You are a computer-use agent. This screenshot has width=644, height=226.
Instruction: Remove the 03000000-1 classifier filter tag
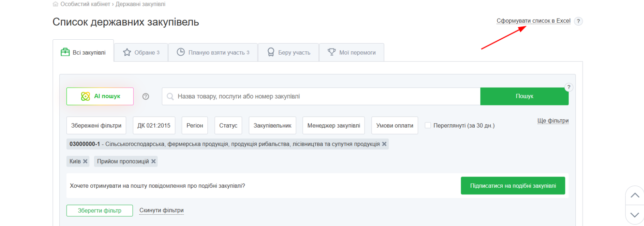pyautogui.click(x=384, y=144)
